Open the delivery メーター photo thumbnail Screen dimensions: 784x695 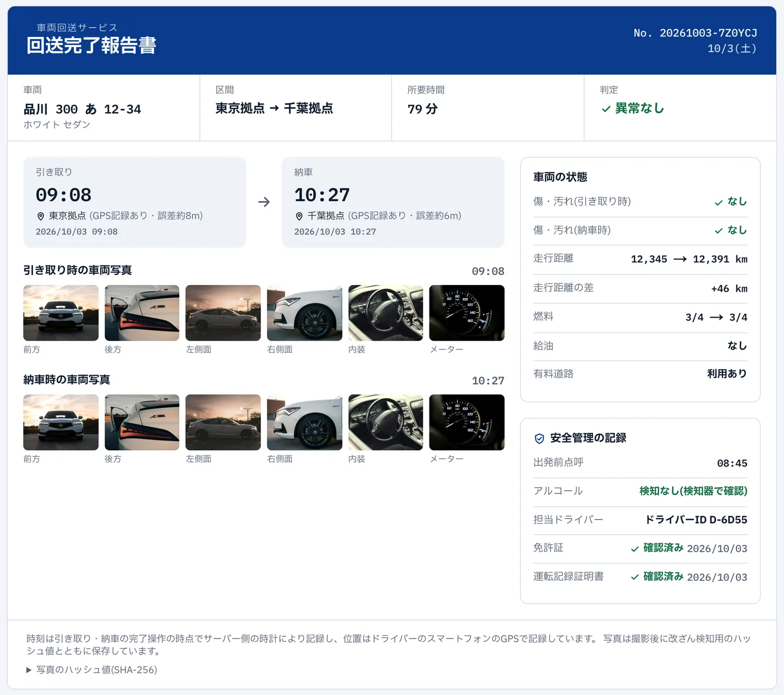(467, 422)
